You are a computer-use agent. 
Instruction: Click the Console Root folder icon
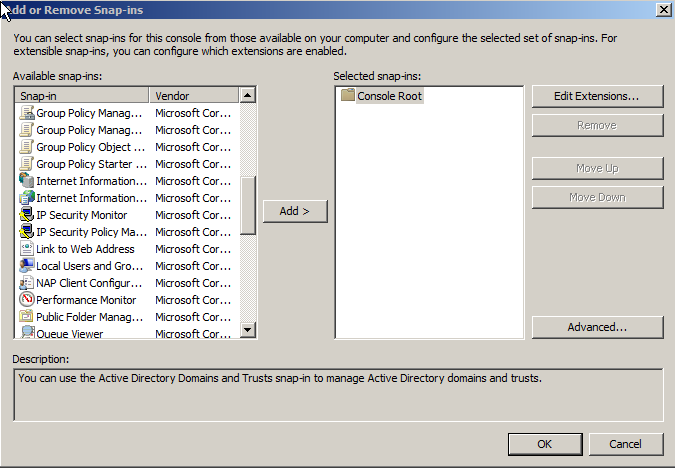point(347,96)
